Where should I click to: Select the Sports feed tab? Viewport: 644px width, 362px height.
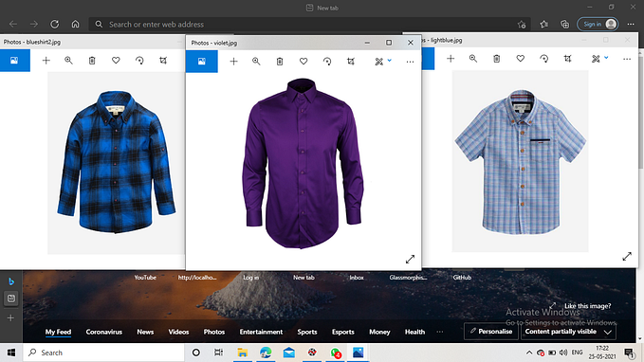point(307,332)
